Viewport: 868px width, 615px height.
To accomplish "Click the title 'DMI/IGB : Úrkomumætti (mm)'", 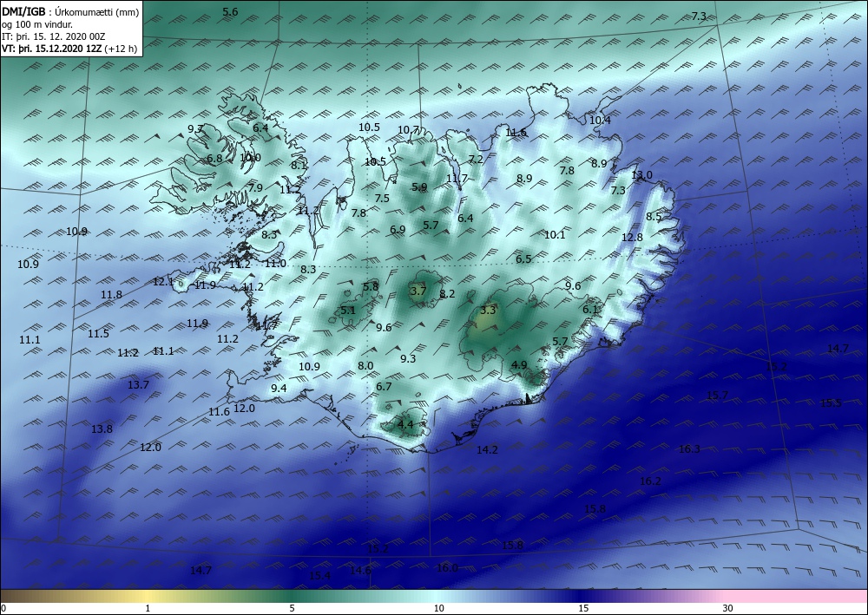I will point(70,11).
